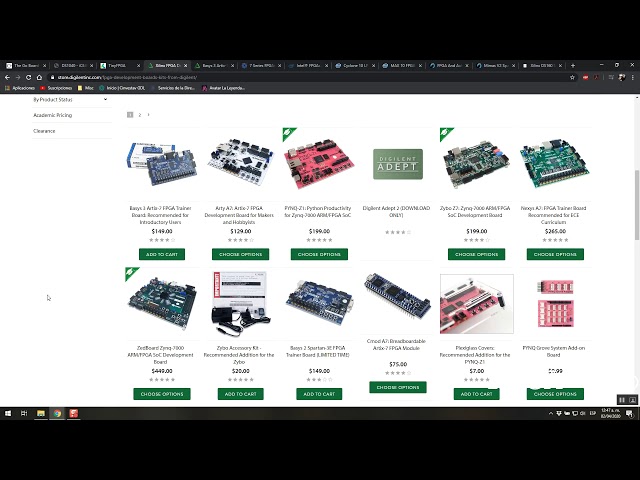Click the ESP language indicator
The height and width of the screenshot is (480, 640).
point(593,413)
